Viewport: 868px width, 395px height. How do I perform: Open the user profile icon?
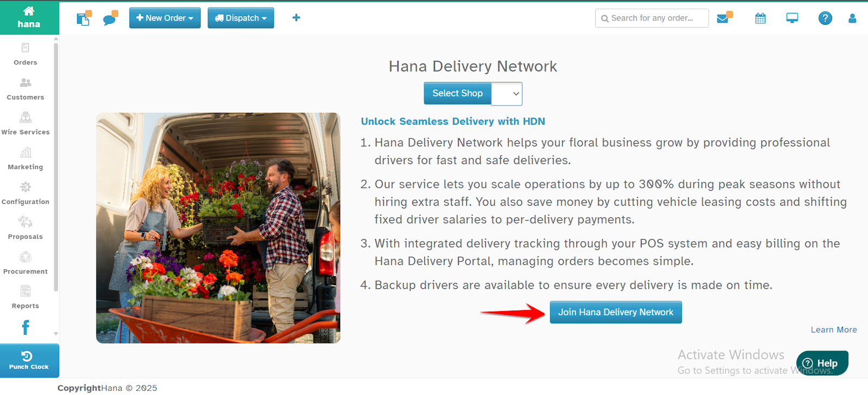click(x=852, y=18)
